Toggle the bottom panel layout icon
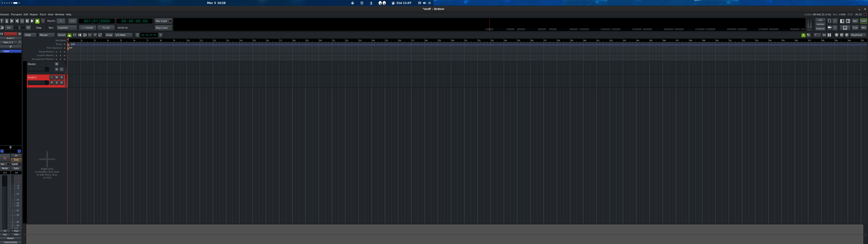This screenshot has height=244, width=868. pyautogui.click(x=845, y=28)
